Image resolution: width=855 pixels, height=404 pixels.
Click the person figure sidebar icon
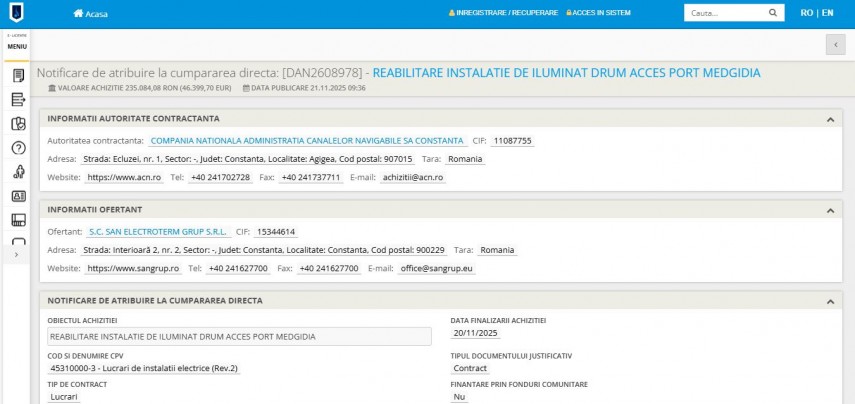pos(18,172)
